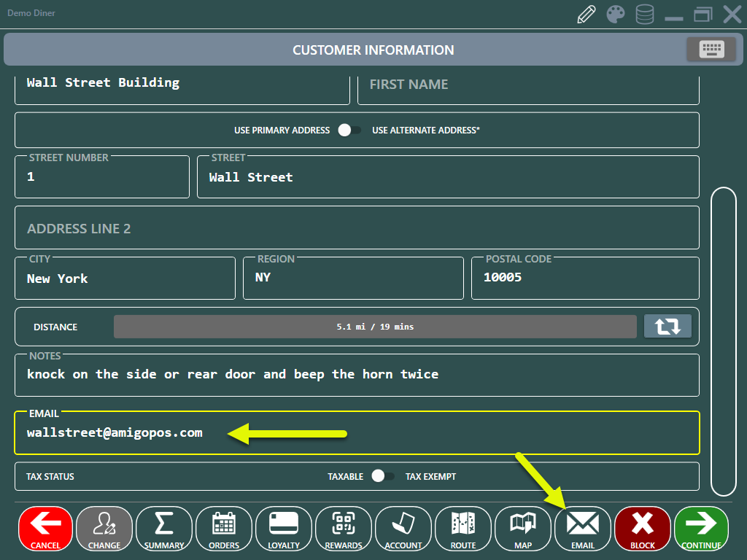
Task: Refresh the distance calculation
Action: tap(667, 326)
